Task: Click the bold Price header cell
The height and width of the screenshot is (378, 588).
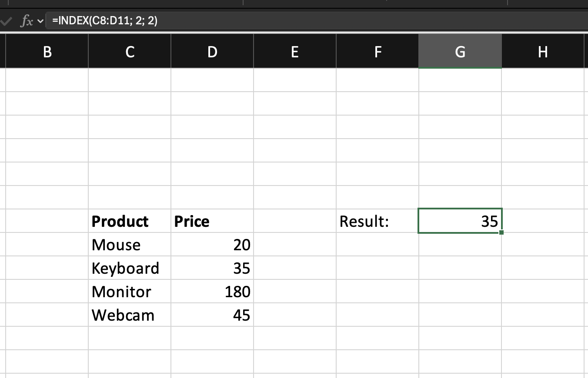Action: pyautogui.click(x=212, y=221)
